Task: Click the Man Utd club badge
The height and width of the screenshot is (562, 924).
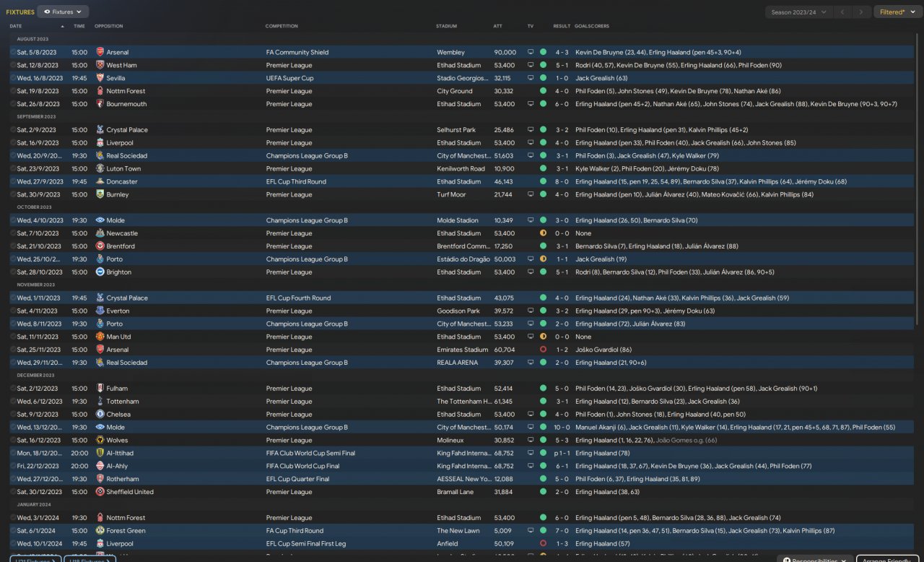Action: tap(100, 337)
